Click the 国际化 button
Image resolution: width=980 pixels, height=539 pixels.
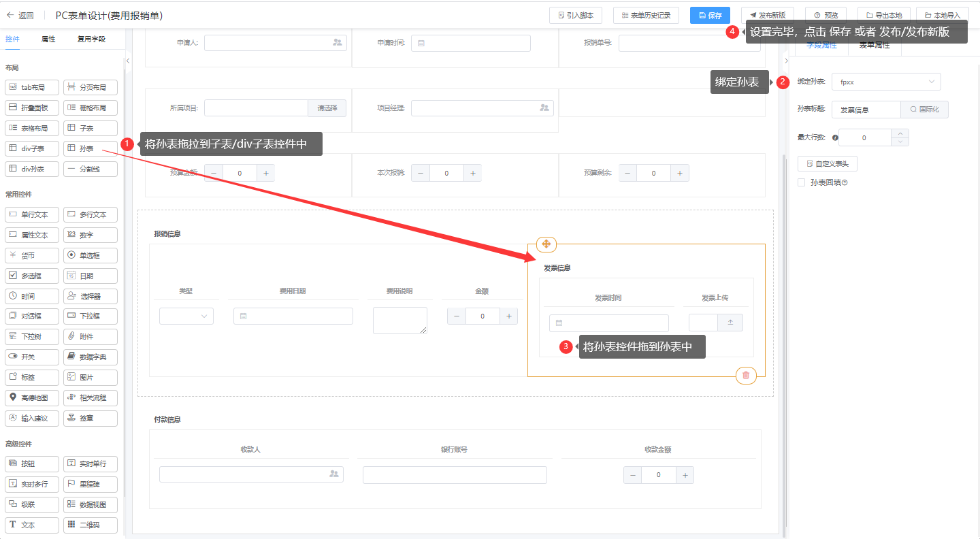(924, 110)
